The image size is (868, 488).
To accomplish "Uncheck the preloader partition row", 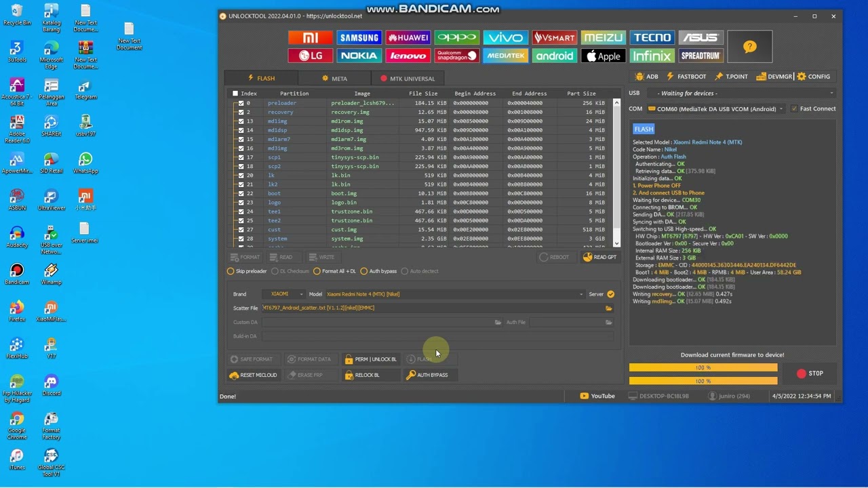I will point(241,103).
